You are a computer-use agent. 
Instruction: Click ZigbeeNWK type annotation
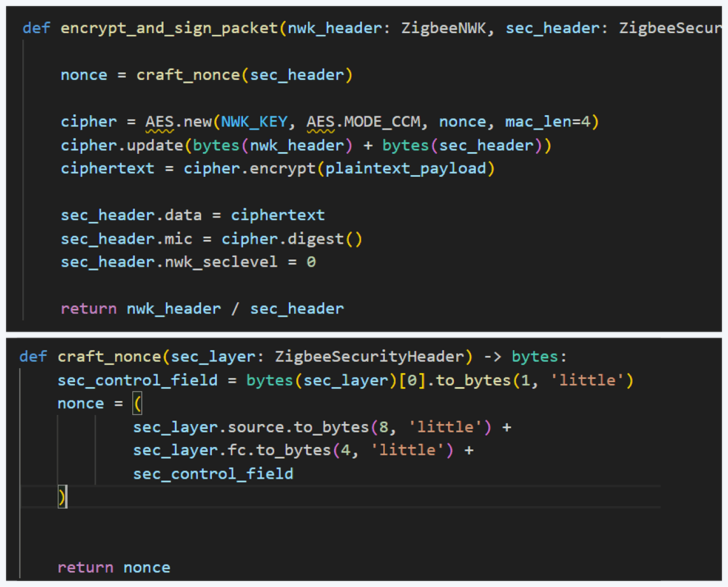point(443,28)
